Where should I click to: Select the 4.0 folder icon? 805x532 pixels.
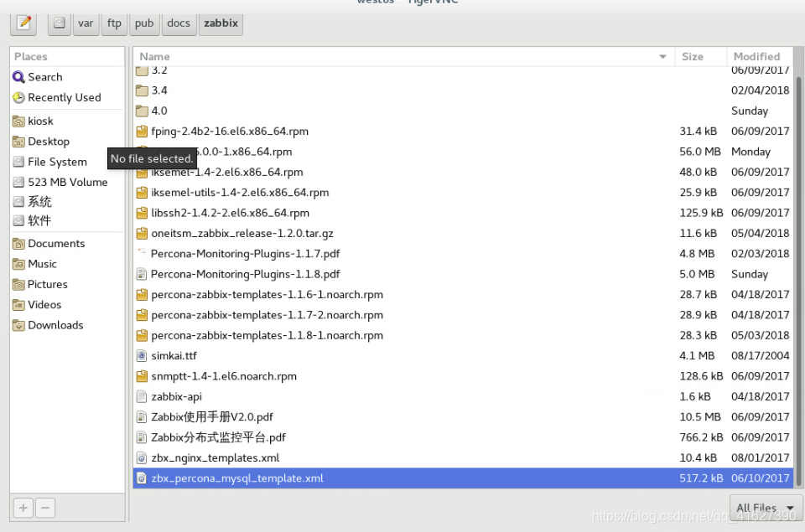(x=142, y=111)
